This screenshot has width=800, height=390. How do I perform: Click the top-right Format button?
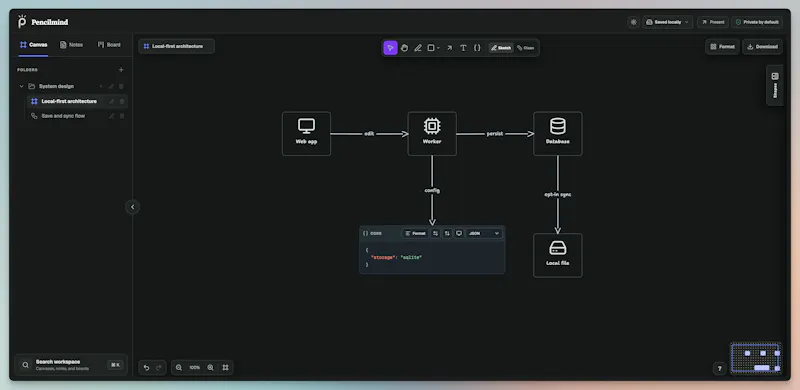point(722,46)
